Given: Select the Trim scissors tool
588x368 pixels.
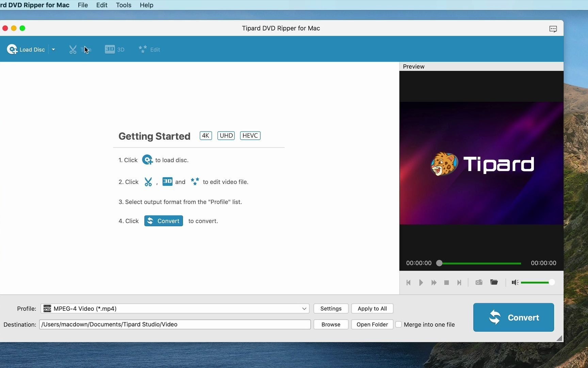Looking at the screenshot, I should pos(73,49).
